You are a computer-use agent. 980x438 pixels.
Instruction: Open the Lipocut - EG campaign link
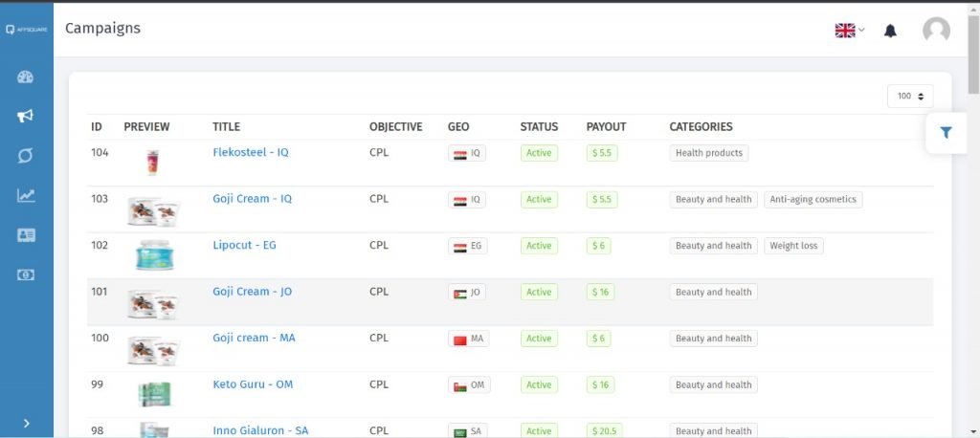point(244,245)
